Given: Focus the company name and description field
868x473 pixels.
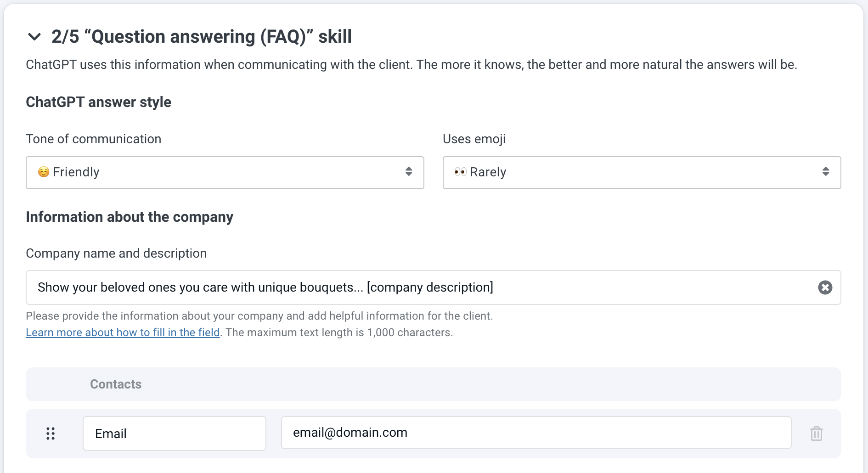Looking at the screenshot, I should pos(413,287).
